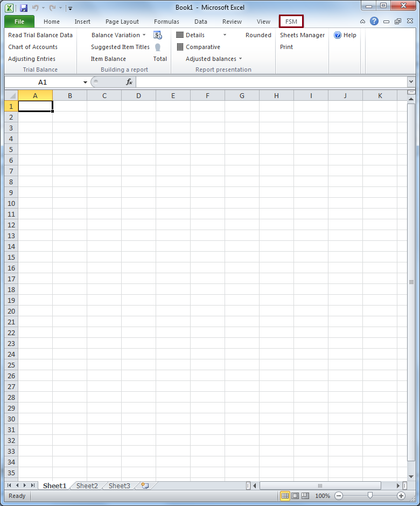Select the FSM ribbon tab

(x=291, y=22)
